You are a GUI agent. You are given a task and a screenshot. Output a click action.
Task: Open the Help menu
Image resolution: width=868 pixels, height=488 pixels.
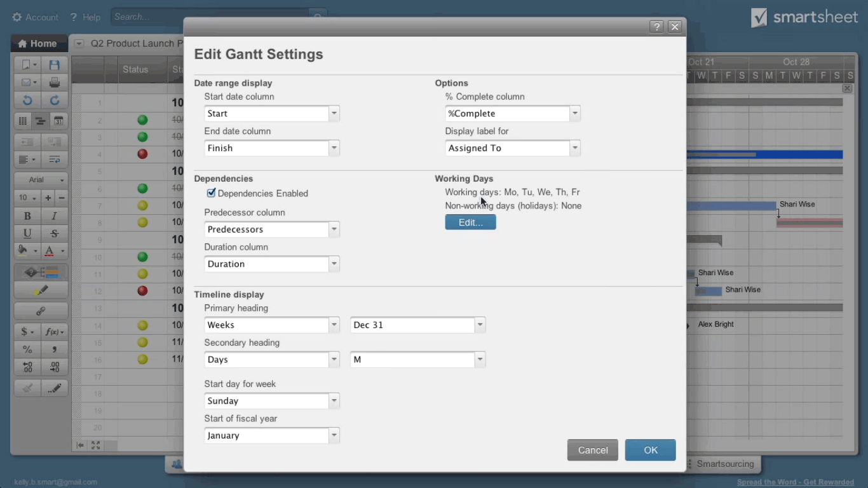coord(86,17)
